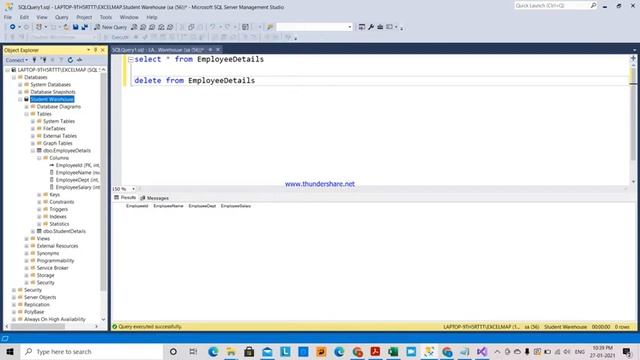Open Visual Studio from the taskbar
This screenshot has width=640, height=360.
482,351
